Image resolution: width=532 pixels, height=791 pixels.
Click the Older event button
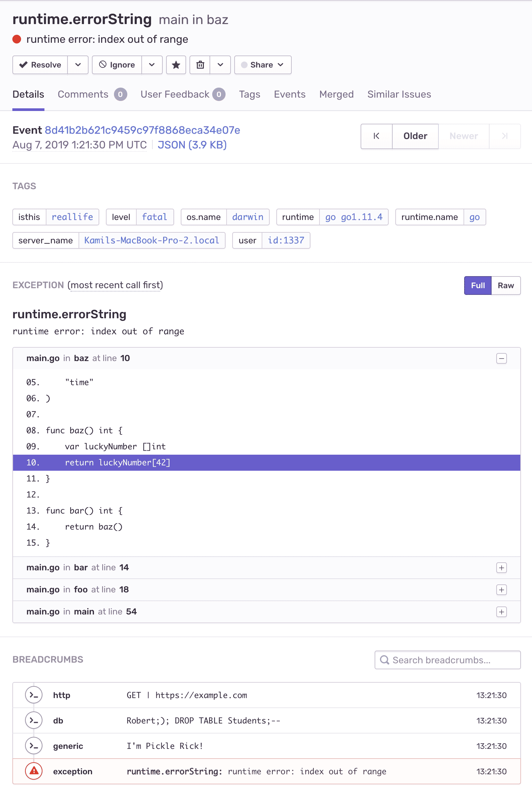(415, 136)
